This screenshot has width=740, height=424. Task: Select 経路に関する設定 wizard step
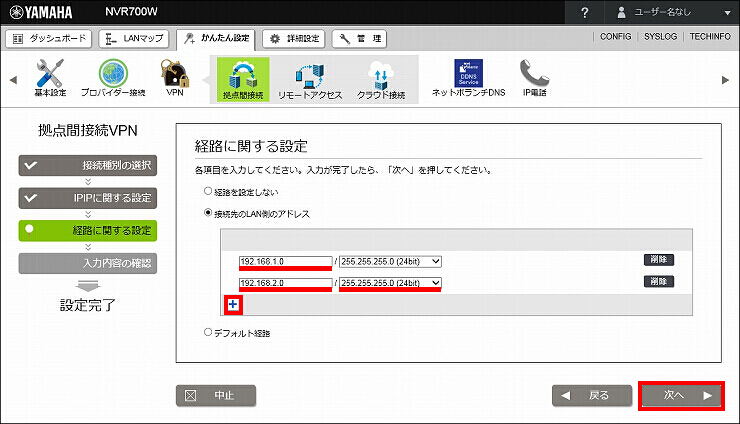pos(88,231)
